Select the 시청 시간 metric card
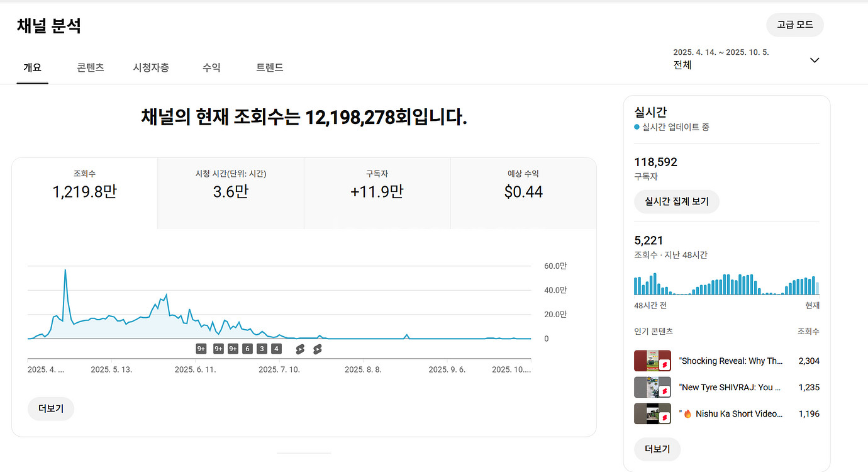This screenshot has width=868, height=472. tap(231, 186)
